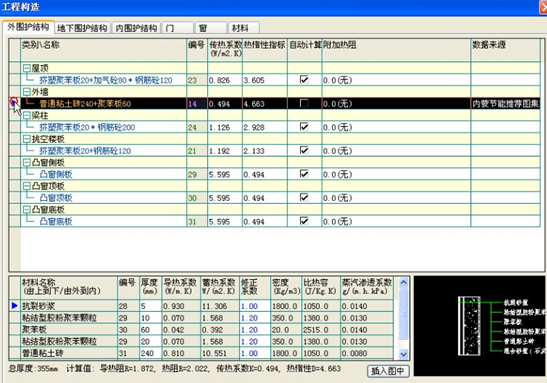Open the 材料 tab
This screenshot has height=383, width=547.
(x=243, y=28)
